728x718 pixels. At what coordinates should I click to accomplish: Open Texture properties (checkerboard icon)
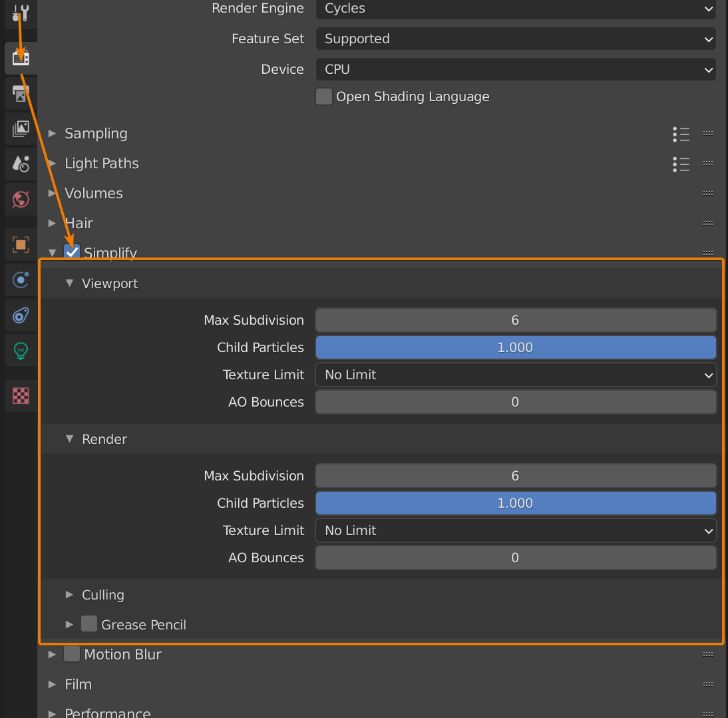point(21,396)
